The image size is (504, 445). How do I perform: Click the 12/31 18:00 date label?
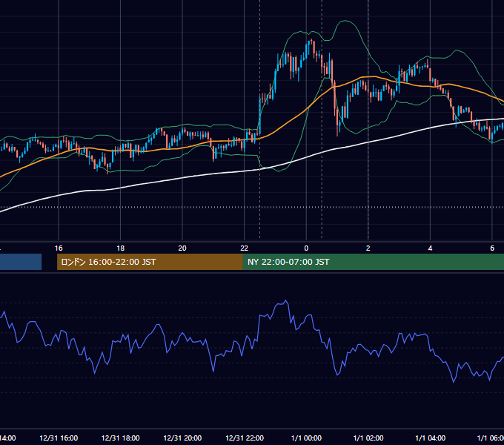coord(121,438)
